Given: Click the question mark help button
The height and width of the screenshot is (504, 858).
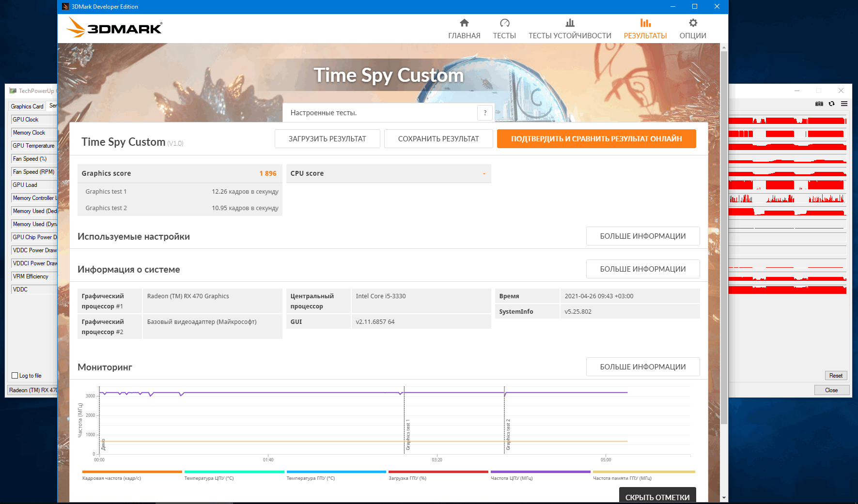Looking at the screenshot, I should [x=485, y=113].
